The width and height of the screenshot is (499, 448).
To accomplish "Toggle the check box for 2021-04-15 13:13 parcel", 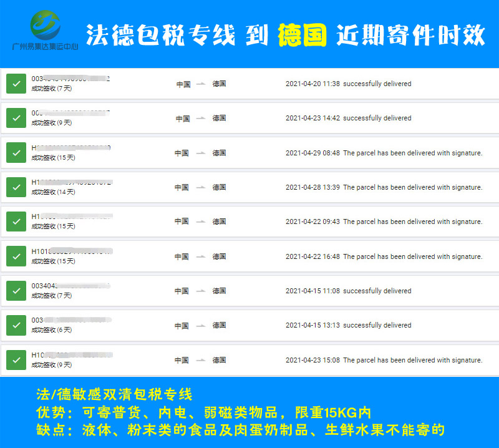I will (x=16, y=325).
